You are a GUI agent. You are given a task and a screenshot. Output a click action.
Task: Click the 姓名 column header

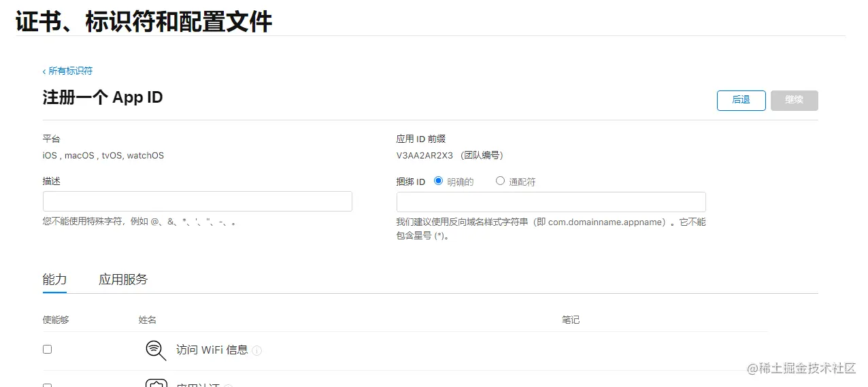[147, 320]
